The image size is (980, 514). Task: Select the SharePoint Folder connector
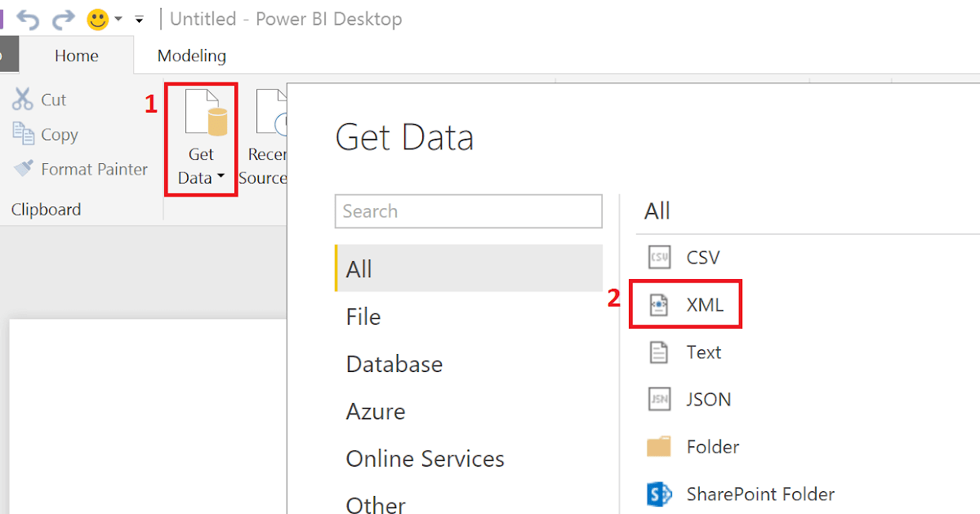760,494
